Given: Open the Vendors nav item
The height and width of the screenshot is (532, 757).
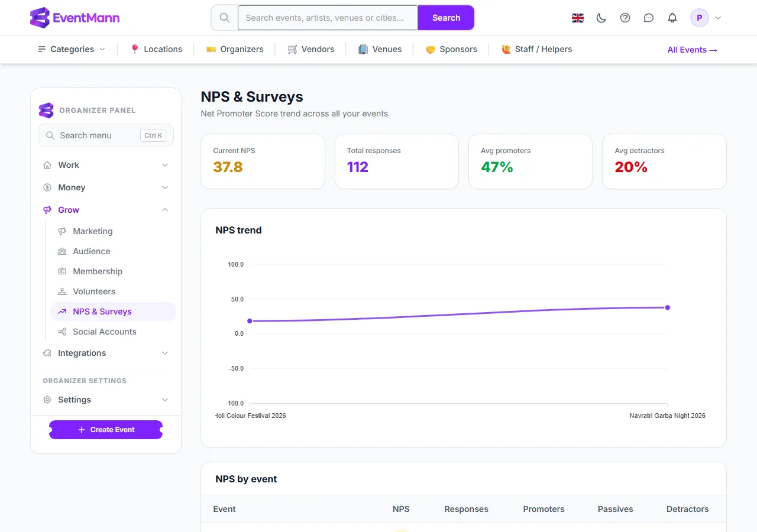Looking at the screenshot, I should point(311,49).
